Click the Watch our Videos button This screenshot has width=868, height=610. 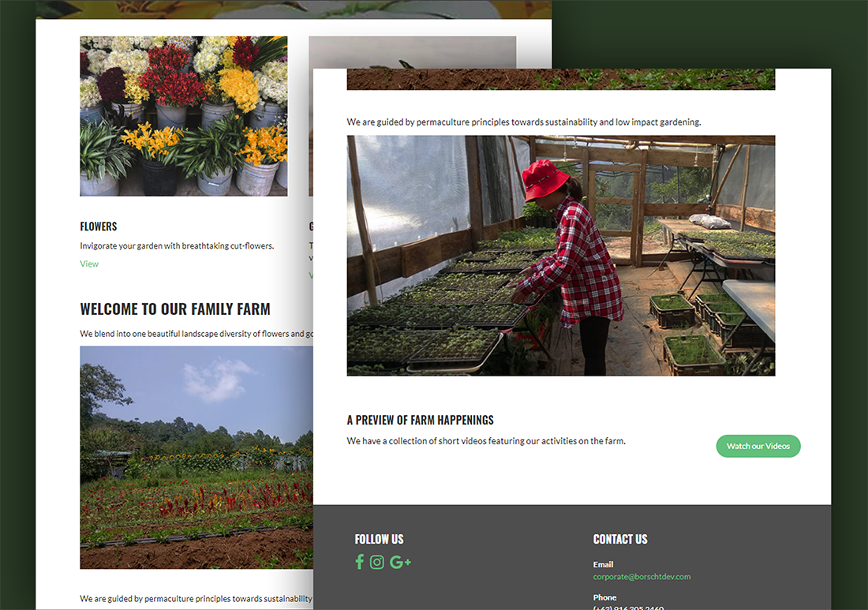click(x=758, y=446)
